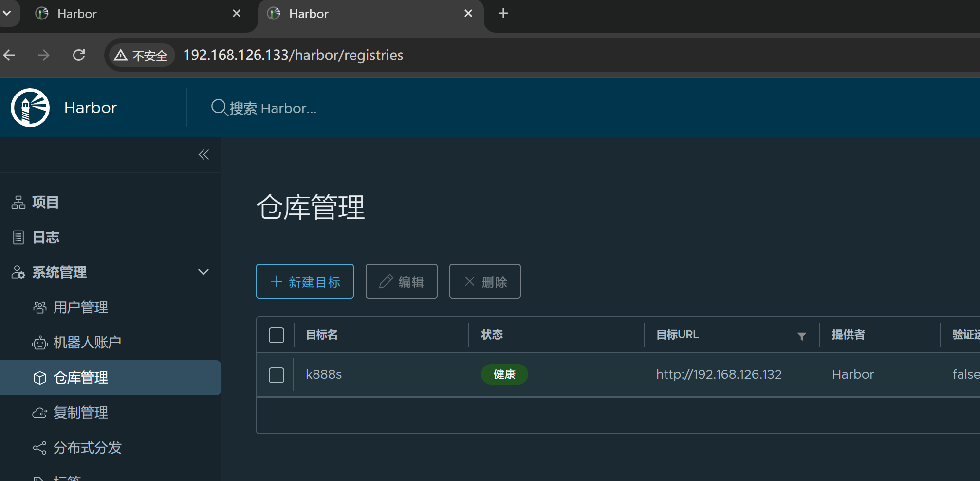Click the Edit (编辑) button
The width and height of the screenshot is (980, 481).
[x=401, y=281]
